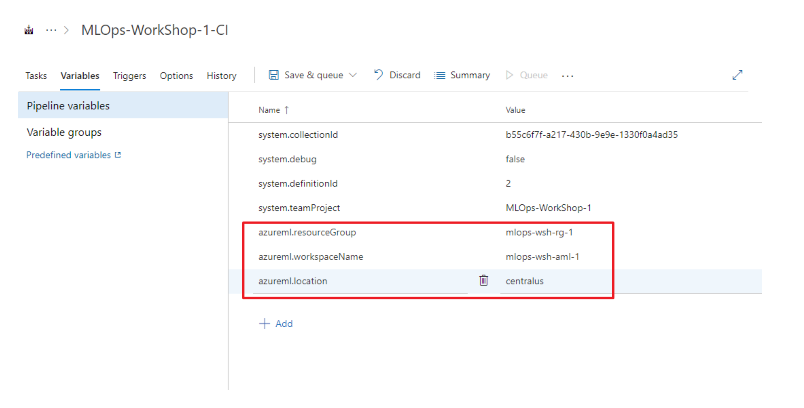The height and width of the screenshot is (408, 804).
Task: Open the Summary view
Action: [x=462, y=75]
